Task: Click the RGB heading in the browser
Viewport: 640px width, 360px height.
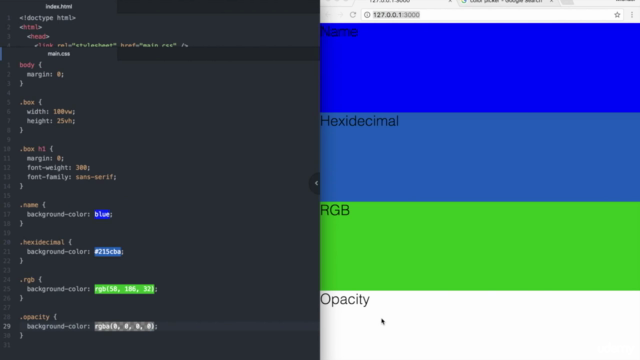Action: pyautogui.click(x=335, y=210)
